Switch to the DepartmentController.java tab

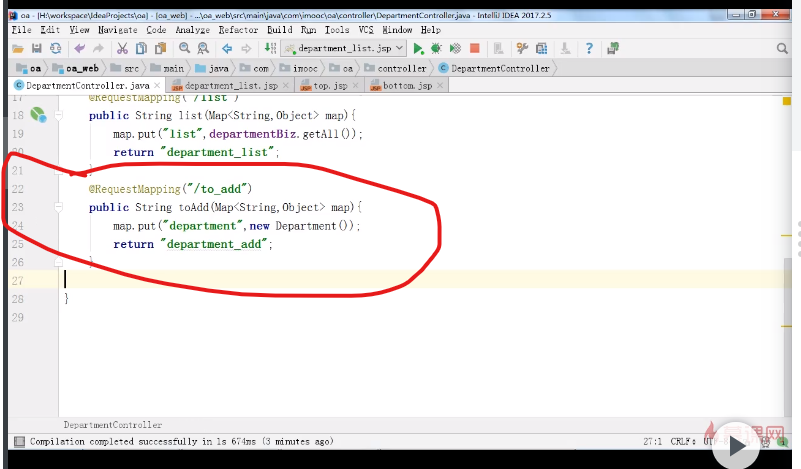coord(87,85)
